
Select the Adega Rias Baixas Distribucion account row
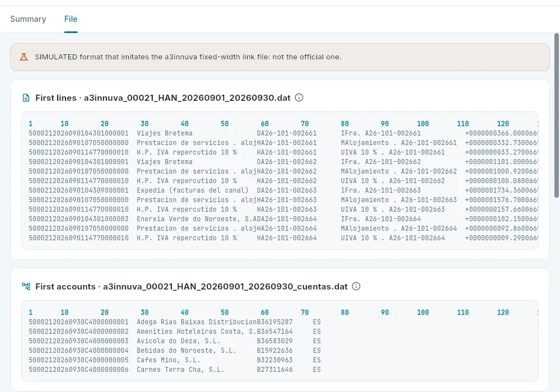tap(175, 322)
